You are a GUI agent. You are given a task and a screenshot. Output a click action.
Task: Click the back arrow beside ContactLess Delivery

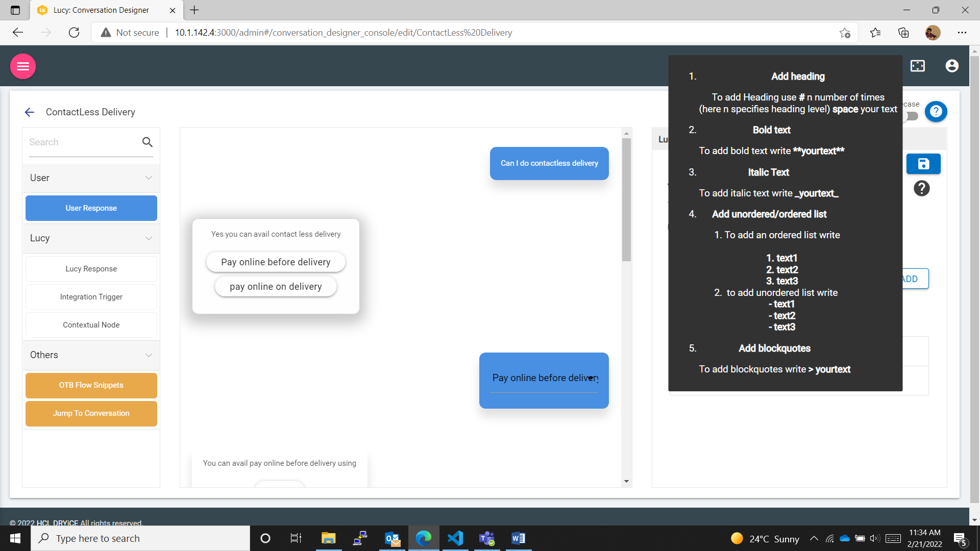(x=30, y=112)
